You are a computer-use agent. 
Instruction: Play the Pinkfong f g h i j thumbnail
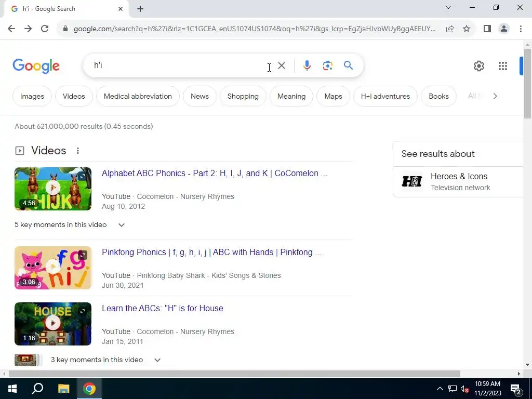point(53,268)
